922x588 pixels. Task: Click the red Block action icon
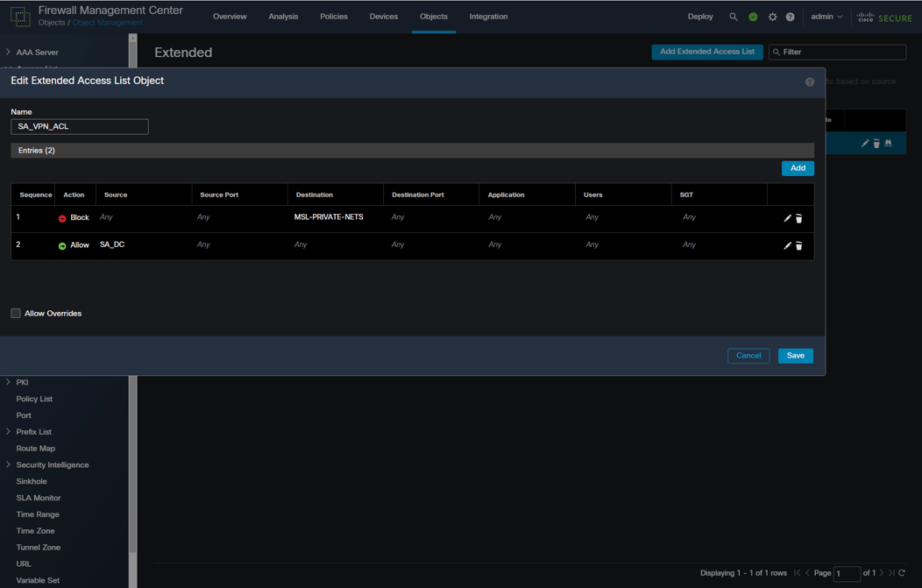[62, 218]
